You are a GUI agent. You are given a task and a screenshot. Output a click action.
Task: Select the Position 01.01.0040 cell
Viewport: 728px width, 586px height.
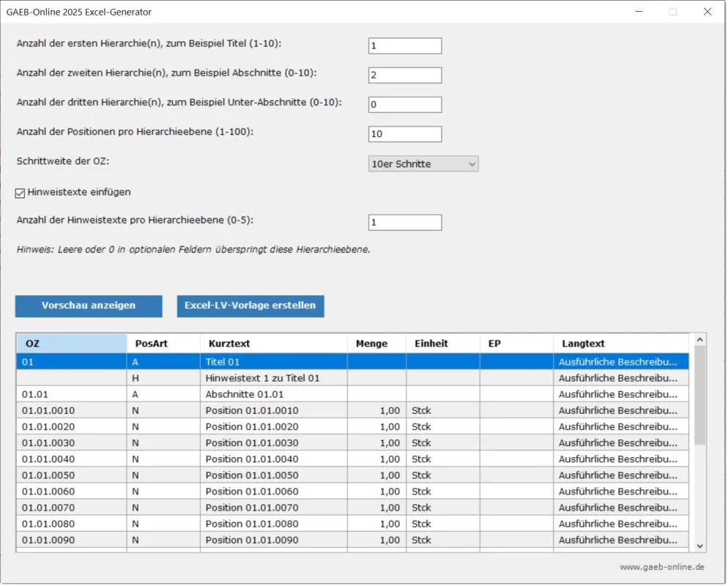274,459
